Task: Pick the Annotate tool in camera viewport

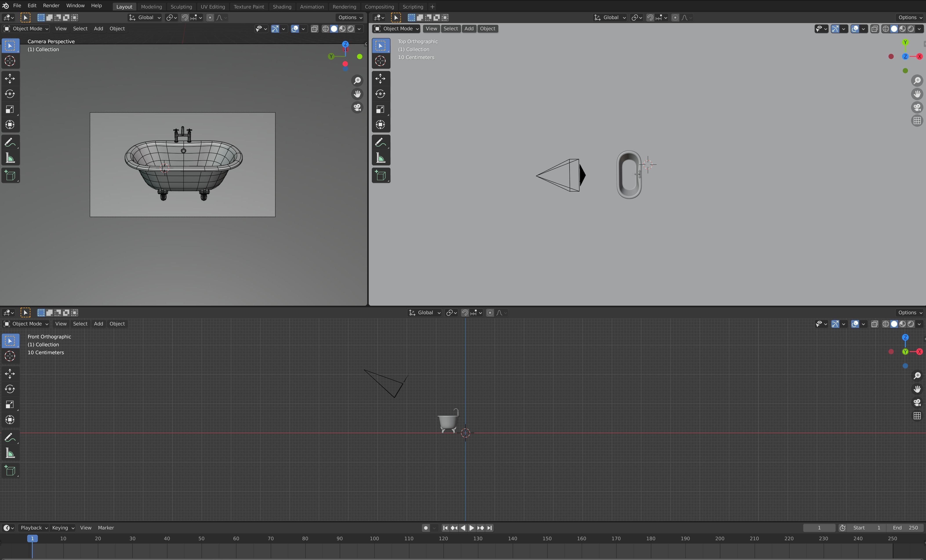Action: (10, 143)
